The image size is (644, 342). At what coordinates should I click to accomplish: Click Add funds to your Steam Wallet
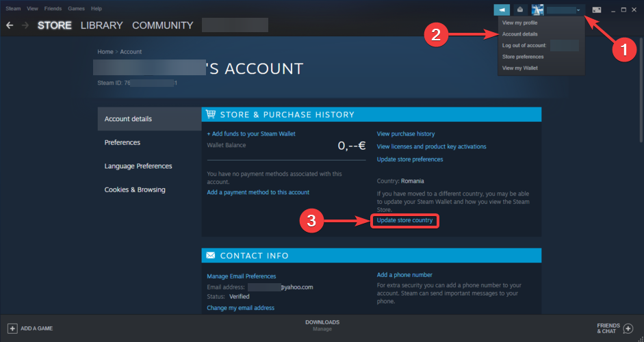click(251, 134)
